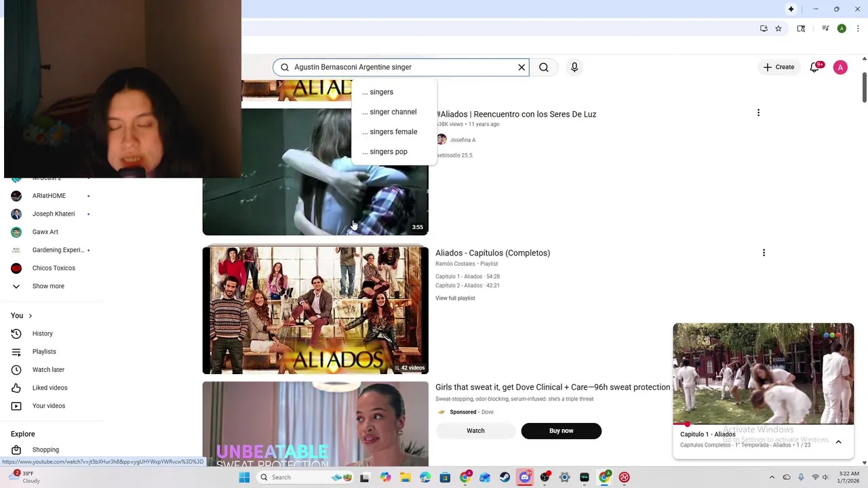Click the Watch button on Dove ad

pos(475,431)
